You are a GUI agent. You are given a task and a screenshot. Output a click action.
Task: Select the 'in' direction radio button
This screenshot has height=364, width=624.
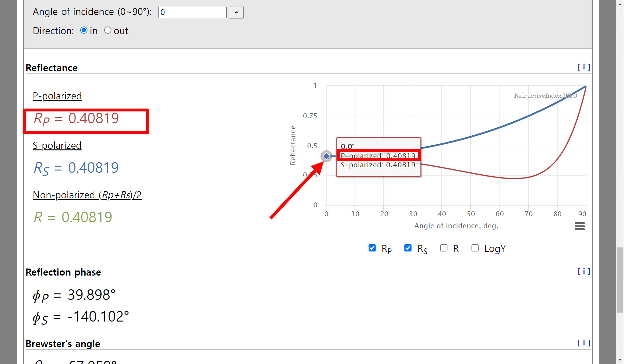[x=84, y=30]
